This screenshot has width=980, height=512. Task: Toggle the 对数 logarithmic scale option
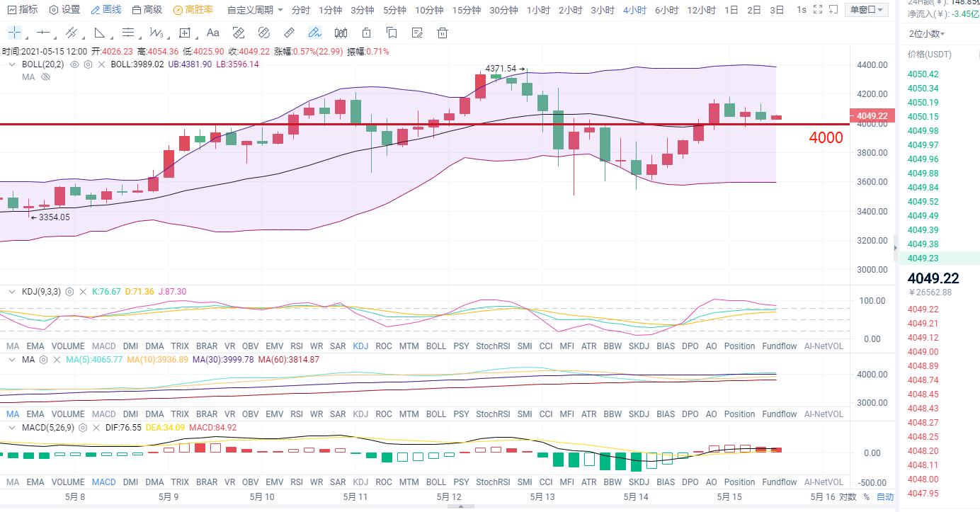[848, 497]
